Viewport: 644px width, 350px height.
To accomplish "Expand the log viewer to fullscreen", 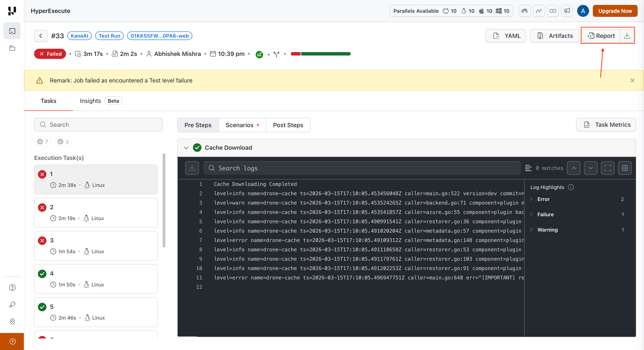I will point(608,168).
